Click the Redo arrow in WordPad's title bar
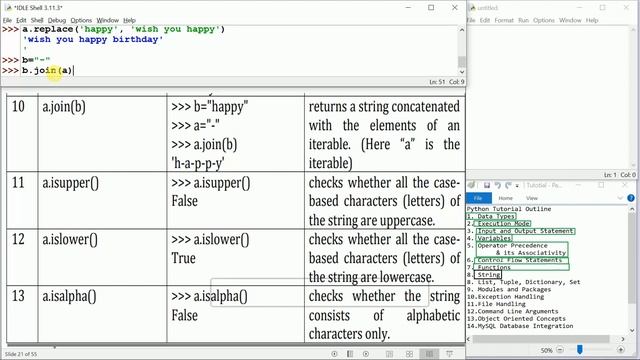The height and width of the screenshot is (360, 640). point(508,185)
